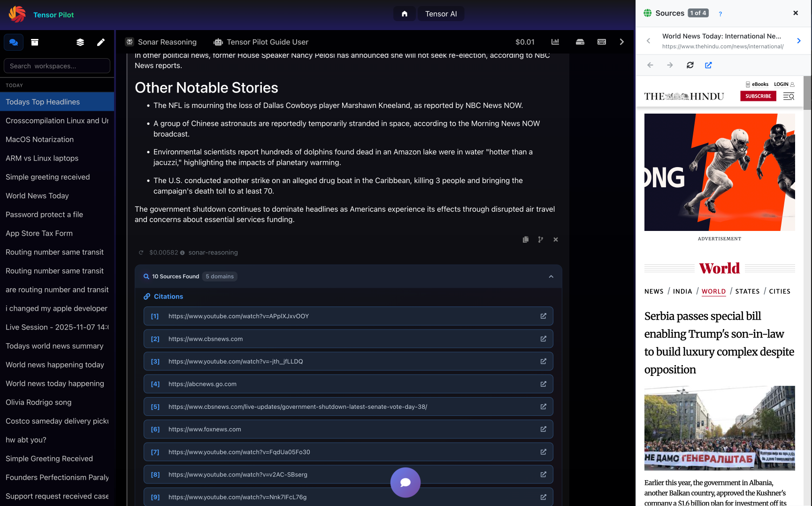Open source page in external browser

tap(708, 65)
